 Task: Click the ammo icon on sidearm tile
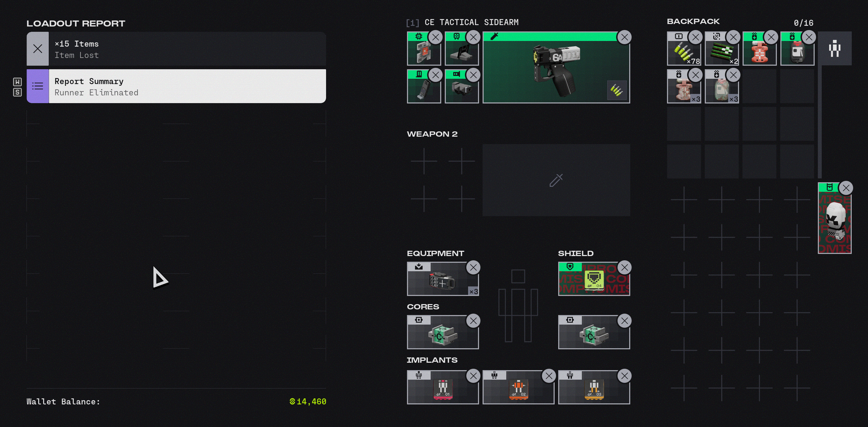[616, 90]
